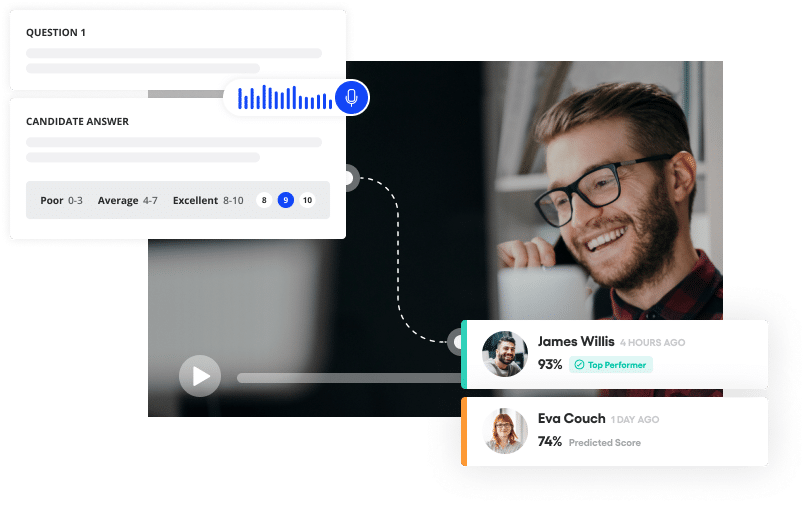Click the Poor 0-3 rating label

pos(61,200)
